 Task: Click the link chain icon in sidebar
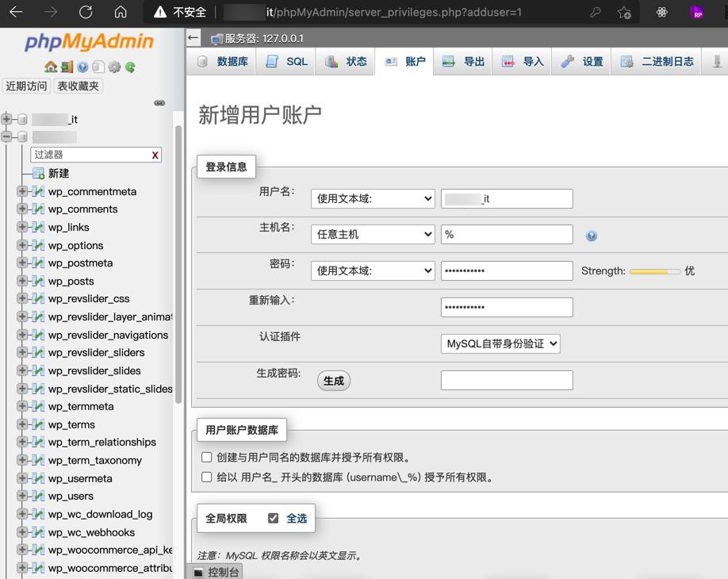(159, 102)
